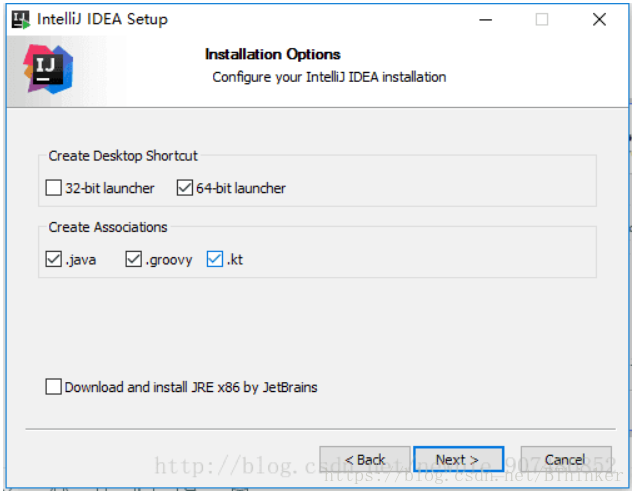635x495 pixels.
Task: Click the IntelliJ IDEA title bar icon
Action: (x=21, y=19)
